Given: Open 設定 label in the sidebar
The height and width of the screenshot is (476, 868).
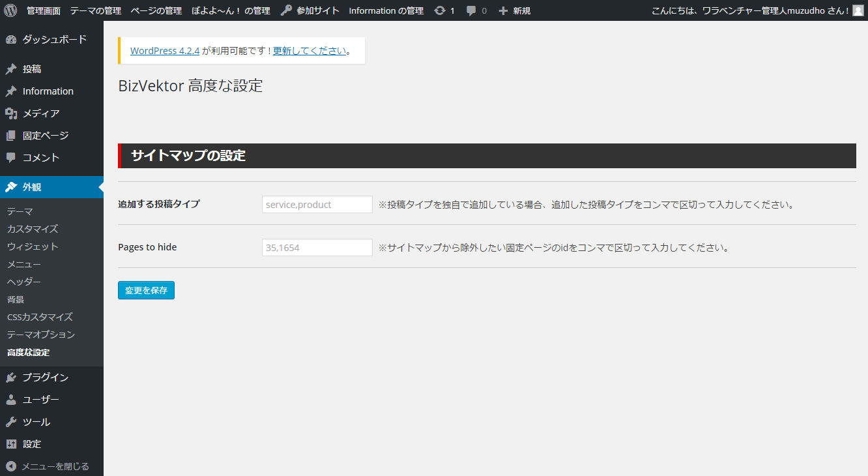Looking at the screenshot, I should click(x=32, y=444).
